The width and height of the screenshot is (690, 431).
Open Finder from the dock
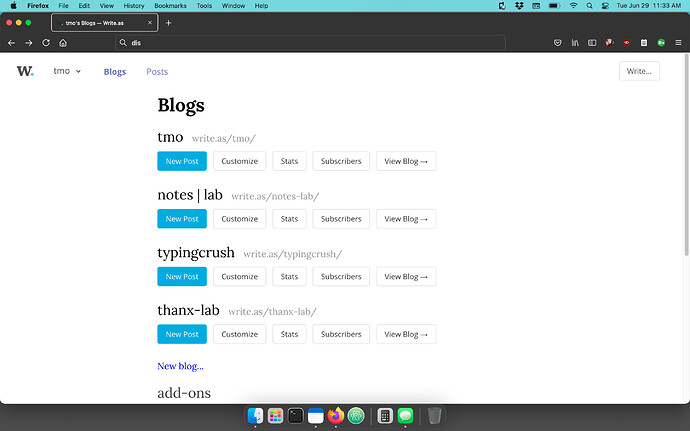click(x=255, y=416)
